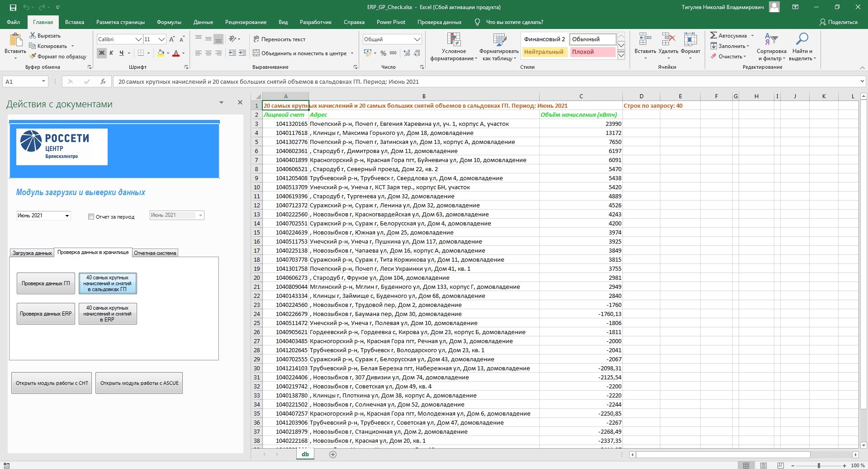Image resolution: width=868 pixels, height=469 pixels.
Task: Align text right icon
Action: 218,53
